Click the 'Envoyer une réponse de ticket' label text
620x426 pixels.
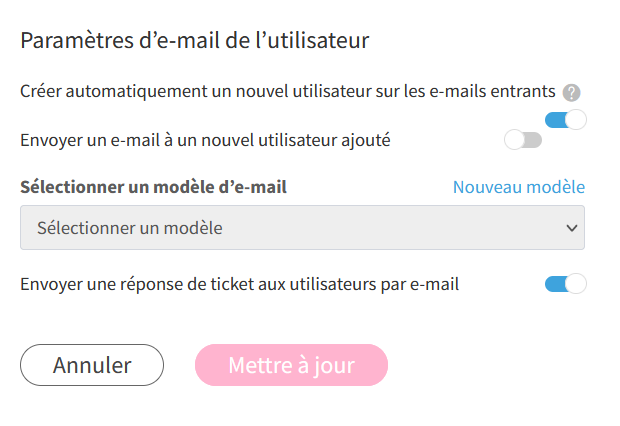point(240,284)
